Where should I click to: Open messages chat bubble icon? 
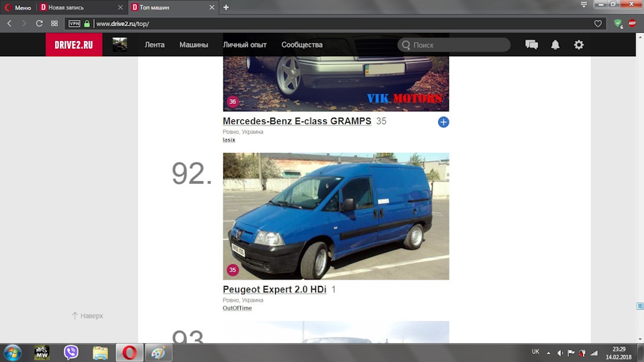point(531,45)
